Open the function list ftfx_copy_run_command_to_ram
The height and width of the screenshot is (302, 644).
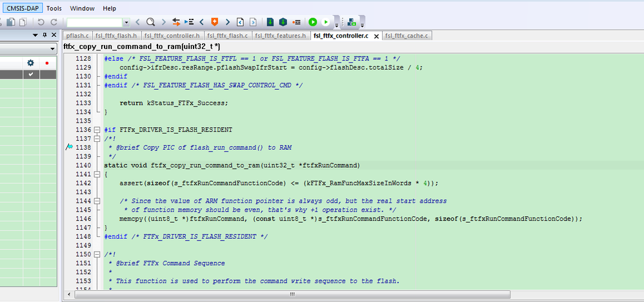click(x=142, y=47)
